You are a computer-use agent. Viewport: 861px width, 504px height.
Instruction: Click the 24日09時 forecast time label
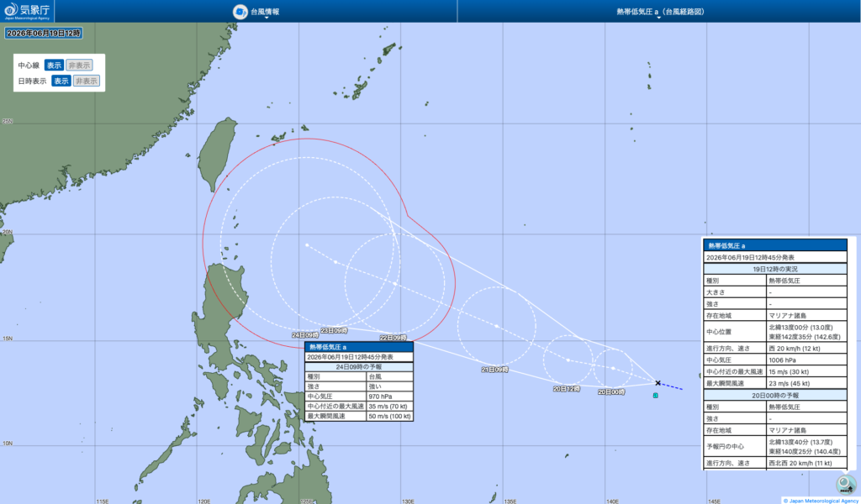click(x=305, y=335)
